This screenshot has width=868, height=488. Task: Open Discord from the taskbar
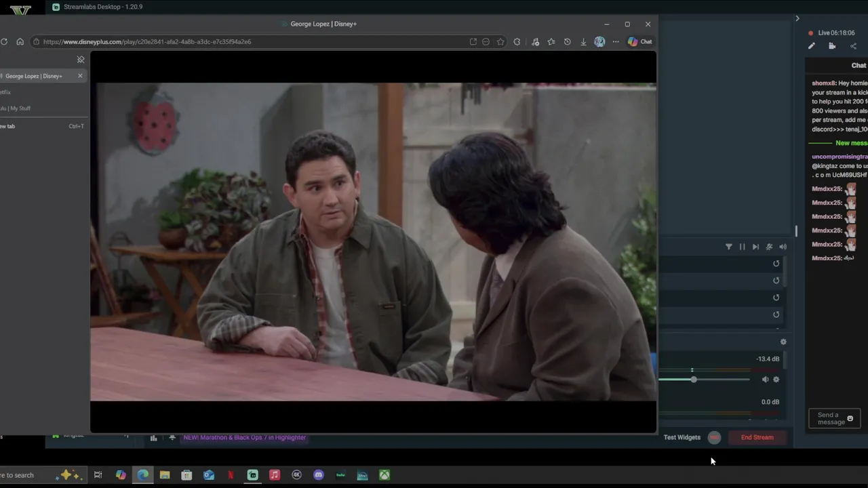[x=319, y=475]
